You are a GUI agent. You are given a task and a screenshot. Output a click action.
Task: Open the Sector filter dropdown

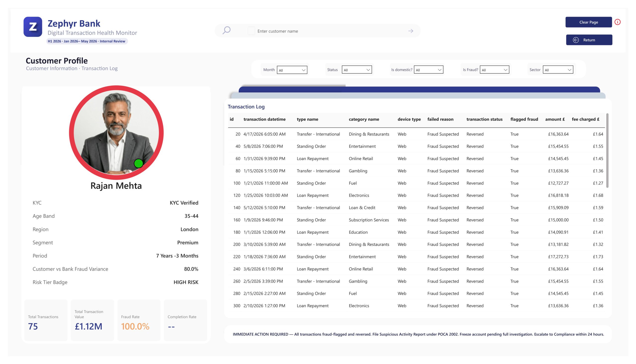(x=558, y=70)
